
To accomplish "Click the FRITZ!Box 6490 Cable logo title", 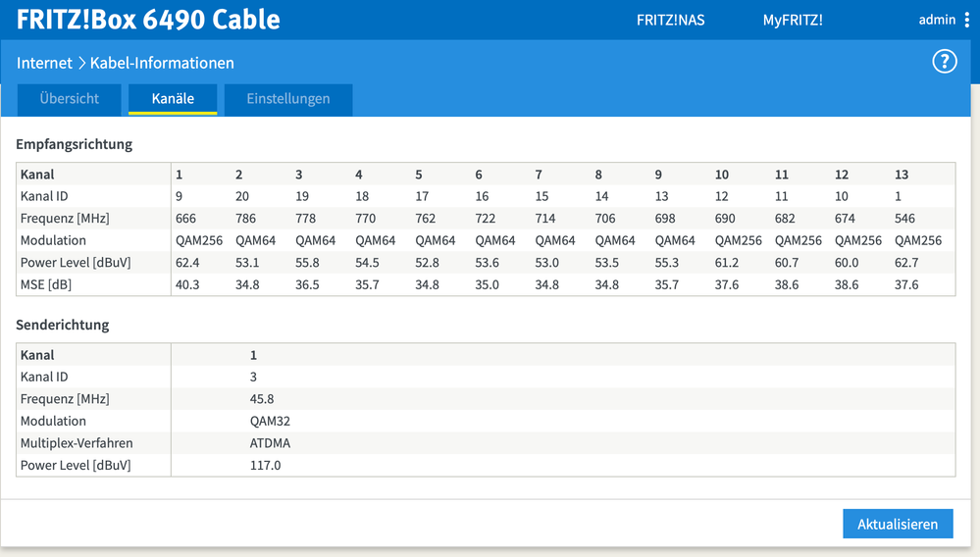I will point(148,20).
